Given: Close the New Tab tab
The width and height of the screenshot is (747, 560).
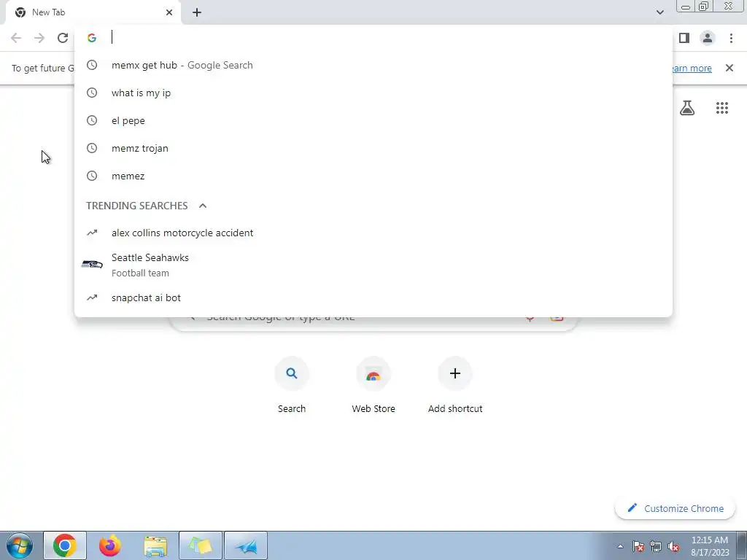Looking at the screenshot, I should (x=169, y=12).
